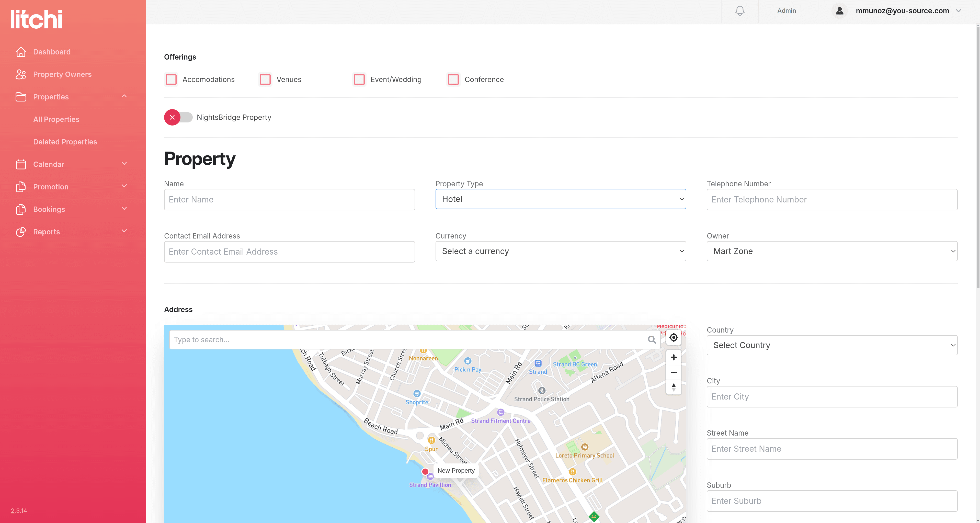Click the map zoom-in control
The image size is (980, 523).
pos(673,357)
